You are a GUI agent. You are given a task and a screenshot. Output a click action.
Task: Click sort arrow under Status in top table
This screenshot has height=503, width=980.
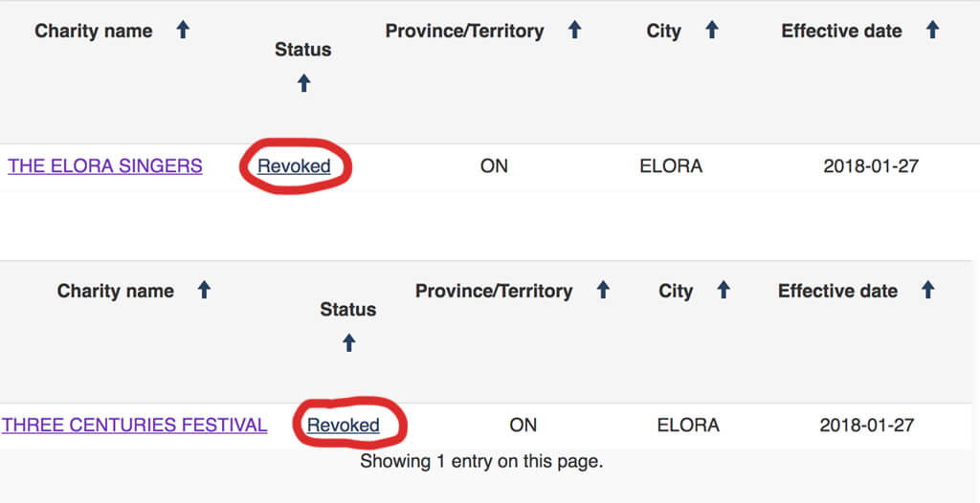(x=303, y=83)
